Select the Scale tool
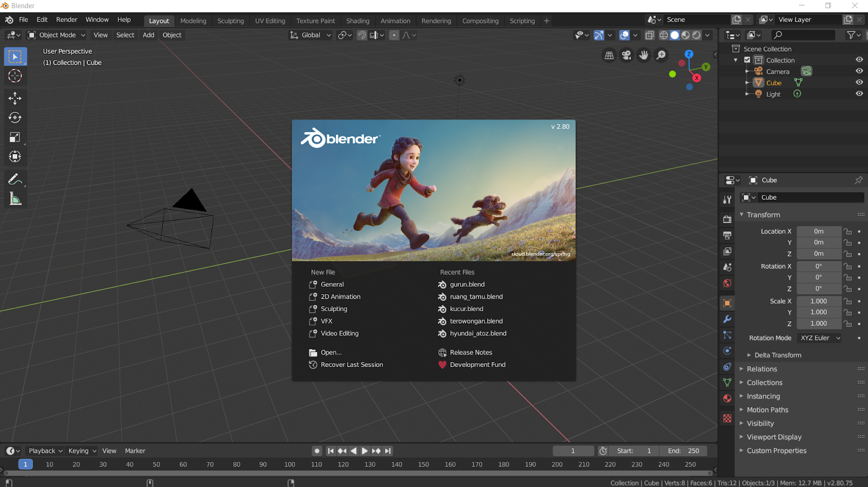Image resolution: width=868 pixels, height=487 pixels. click(x=15, y=137)
